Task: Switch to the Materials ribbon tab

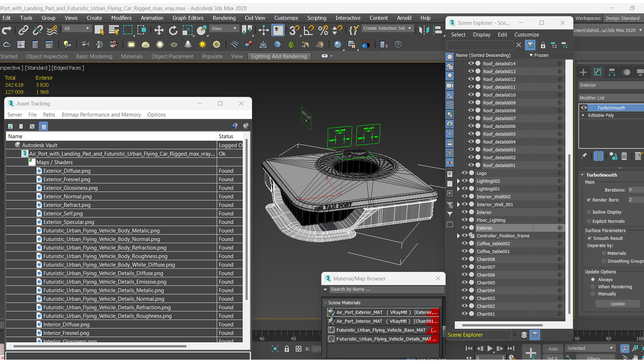Action: click(131, 56)
